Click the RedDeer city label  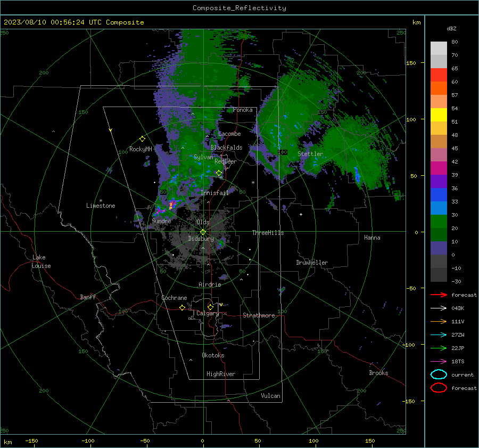click(226, 161)
